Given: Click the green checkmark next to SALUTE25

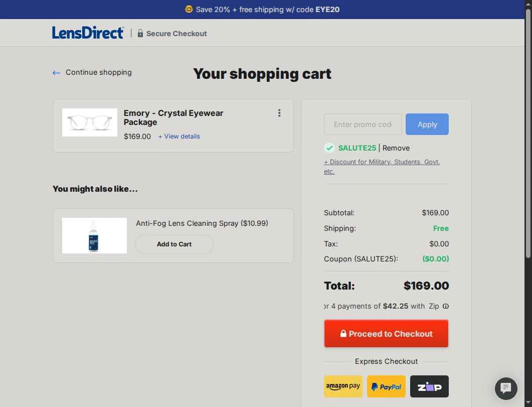Looking at the screenshot, I should coord(329,148).
